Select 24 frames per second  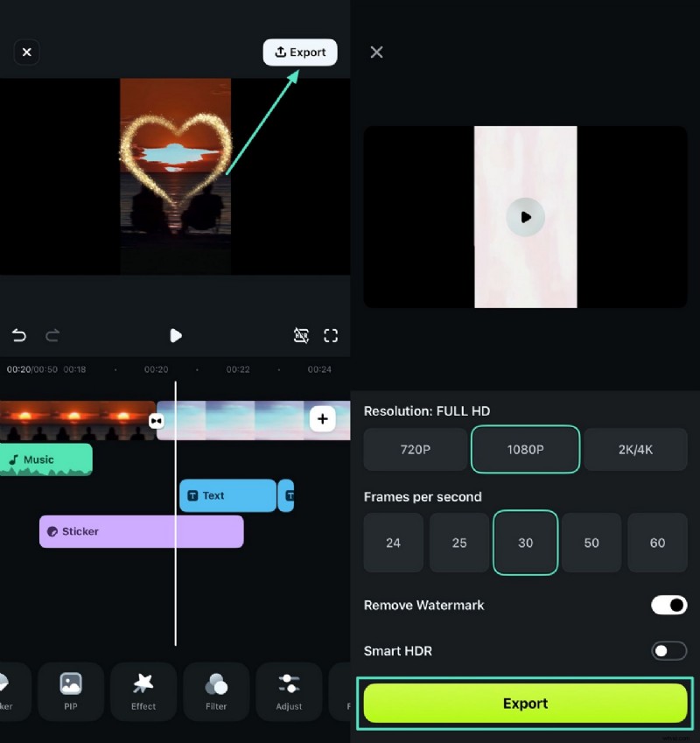(x=393, y=543)
